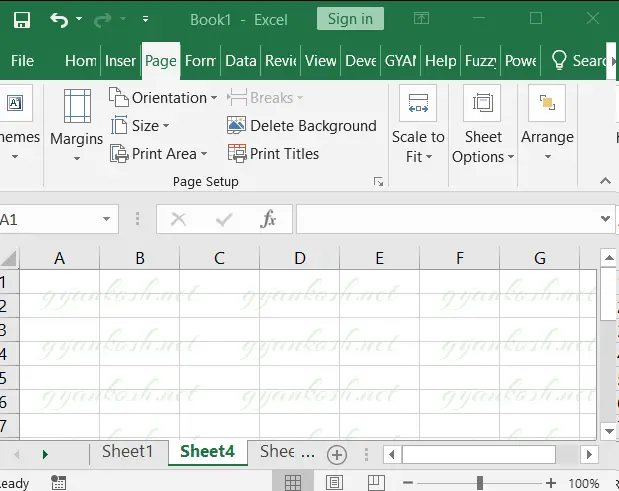Screen dimensions: 619x491
Task: Click in the Name Box showing A1
Action: 47,219
